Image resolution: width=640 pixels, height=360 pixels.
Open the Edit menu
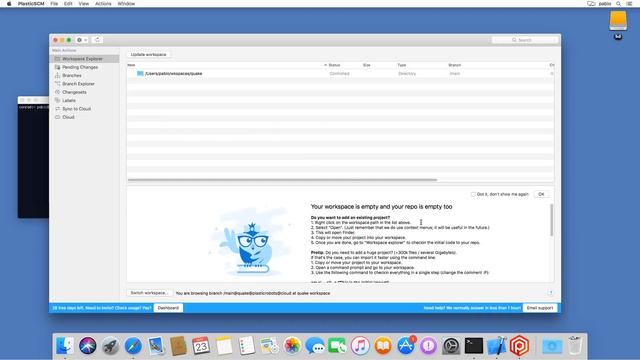click(68, 4)
